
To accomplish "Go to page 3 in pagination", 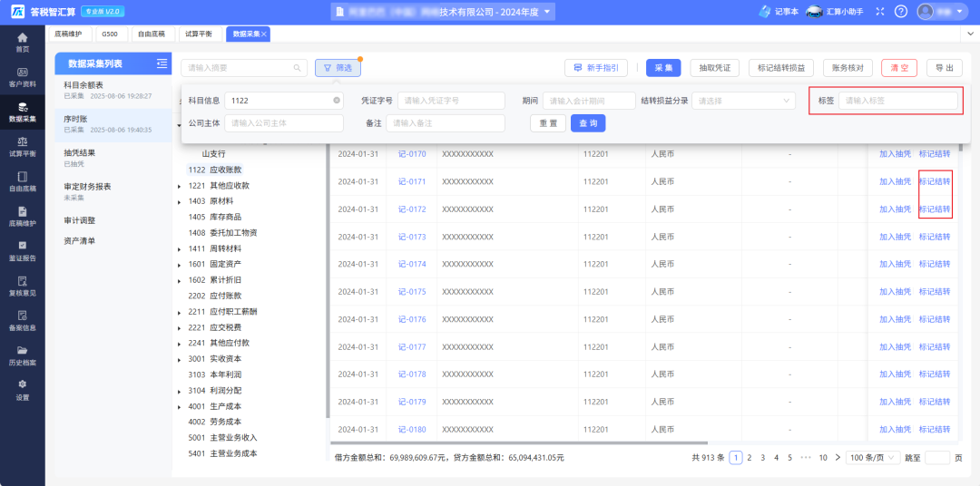I will coord(762,457).
